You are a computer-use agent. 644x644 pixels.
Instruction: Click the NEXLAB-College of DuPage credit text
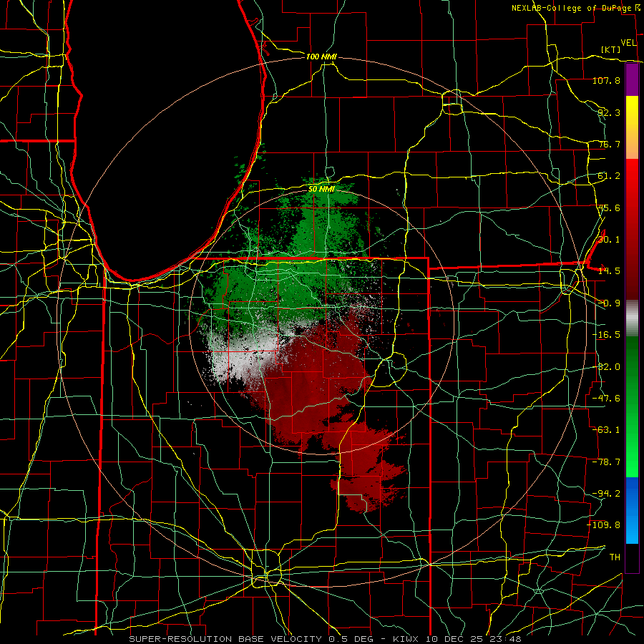point(572,8)
